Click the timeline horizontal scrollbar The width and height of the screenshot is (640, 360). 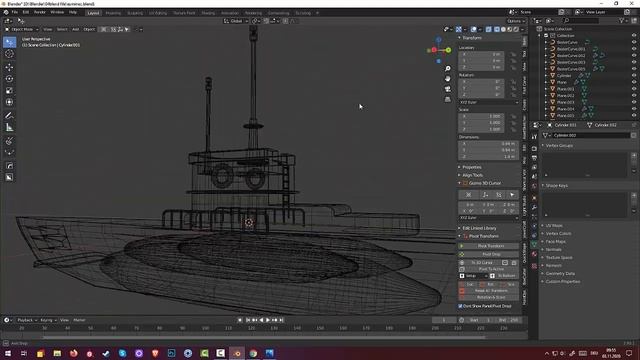pyautogui.click(x=264, y=338)
